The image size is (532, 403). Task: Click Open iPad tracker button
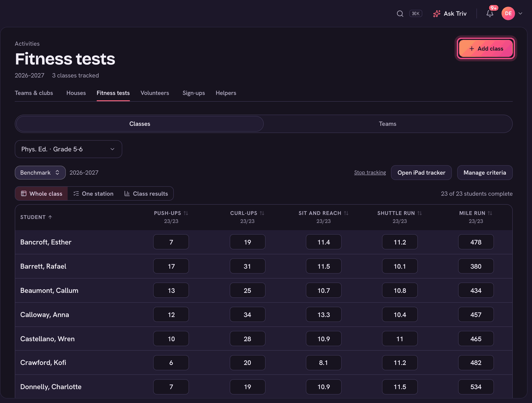[x=421, y=173]
